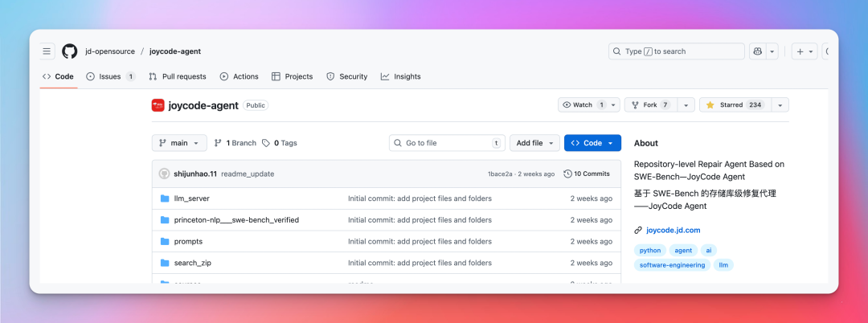Viewport: 868px width, 323px height.
Task: Open the jd-opensource organization link
Action: 110,51
